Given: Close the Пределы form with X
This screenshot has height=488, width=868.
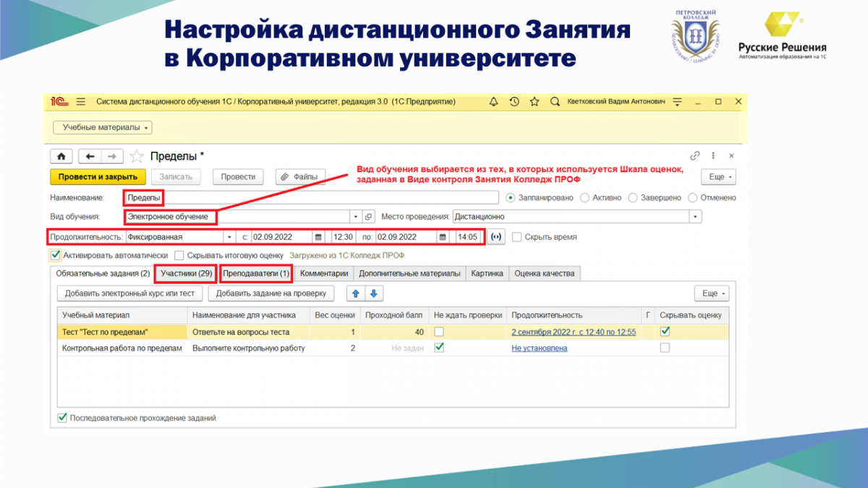Looking at the screenshot, I should (x=732, y=155).
